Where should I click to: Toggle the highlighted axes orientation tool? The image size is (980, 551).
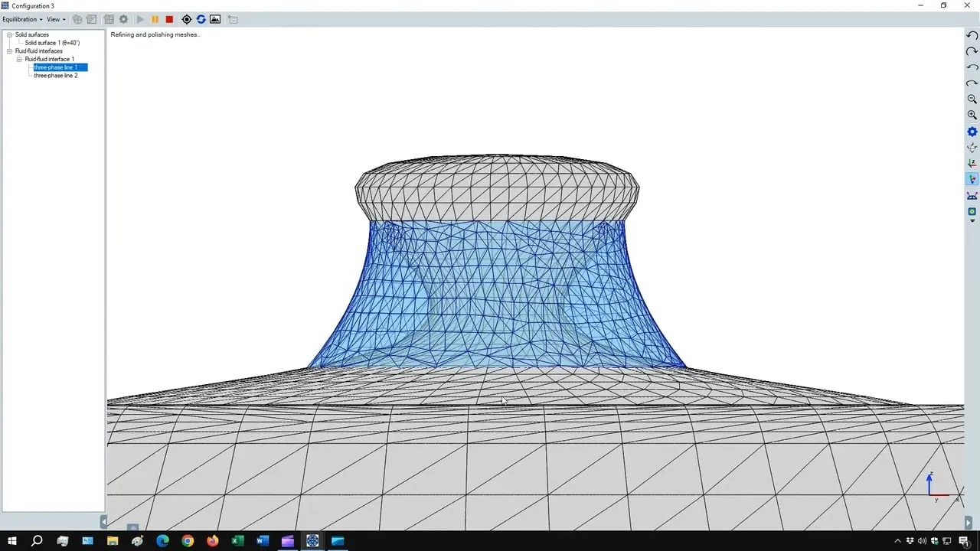coord(972,178)
